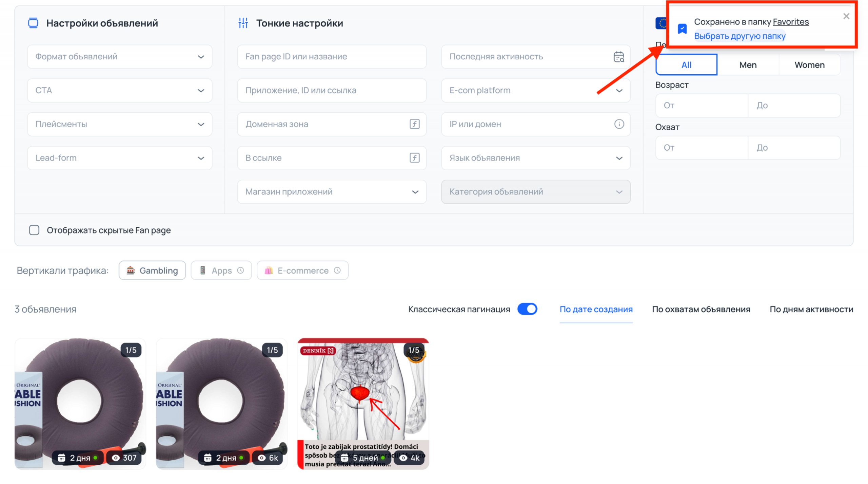Click the function icon in В ссылке field

(x=414, y=158)
